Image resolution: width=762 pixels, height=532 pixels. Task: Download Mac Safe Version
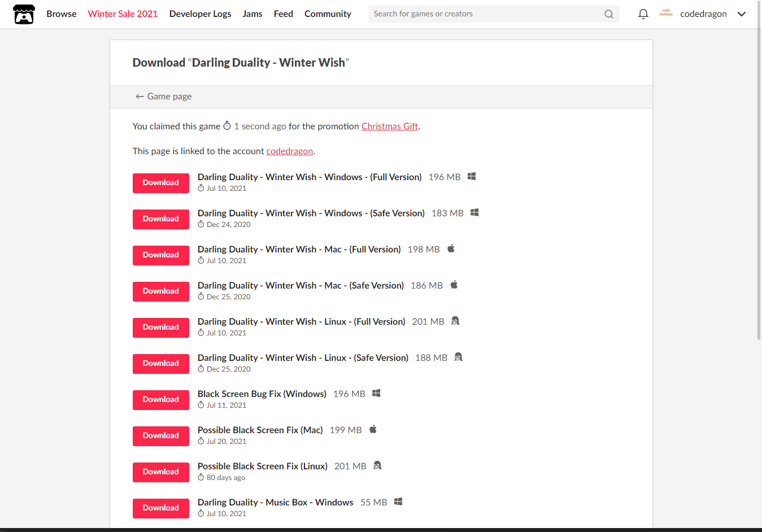pos(161,291)
